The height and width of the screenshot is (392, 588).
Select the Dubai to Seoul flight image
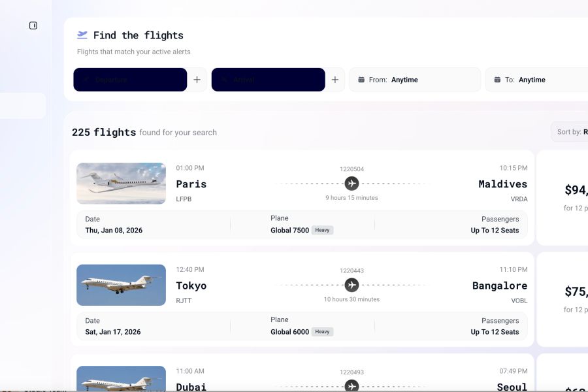122,379
